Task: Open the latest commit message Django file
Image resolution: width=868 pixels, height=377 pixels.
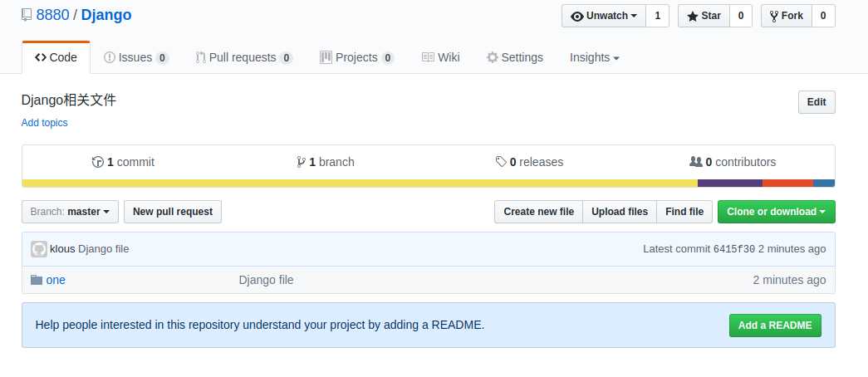Action: click(x=104, y=249)
